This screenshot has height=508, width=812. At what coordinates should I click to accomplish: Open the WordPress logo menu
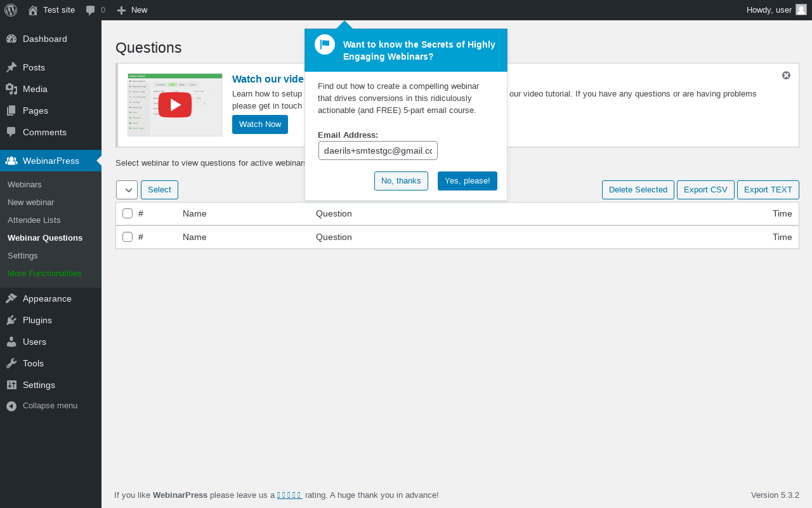coord(11,10)
